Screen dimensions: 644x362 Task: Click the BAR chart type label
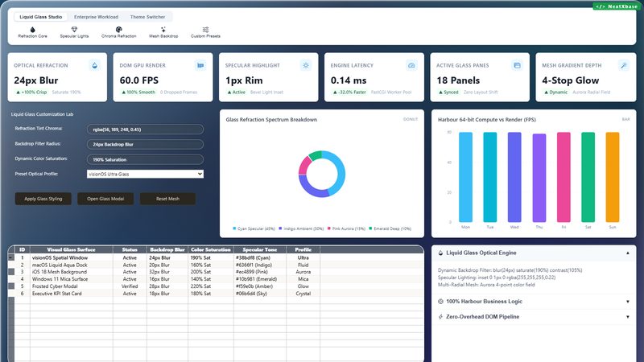tap(626, 119)
